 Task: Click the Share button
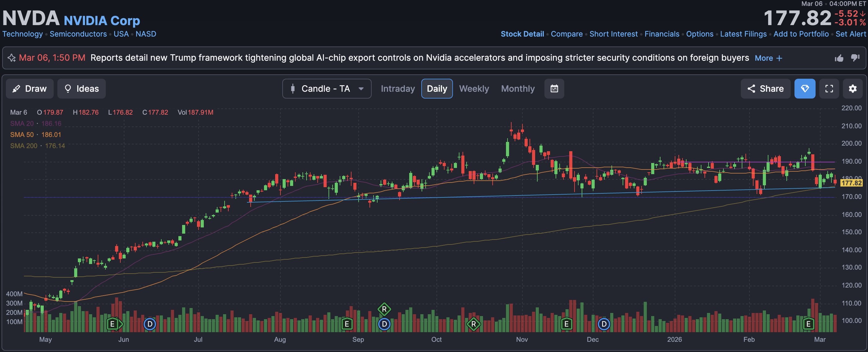[765, 89]
